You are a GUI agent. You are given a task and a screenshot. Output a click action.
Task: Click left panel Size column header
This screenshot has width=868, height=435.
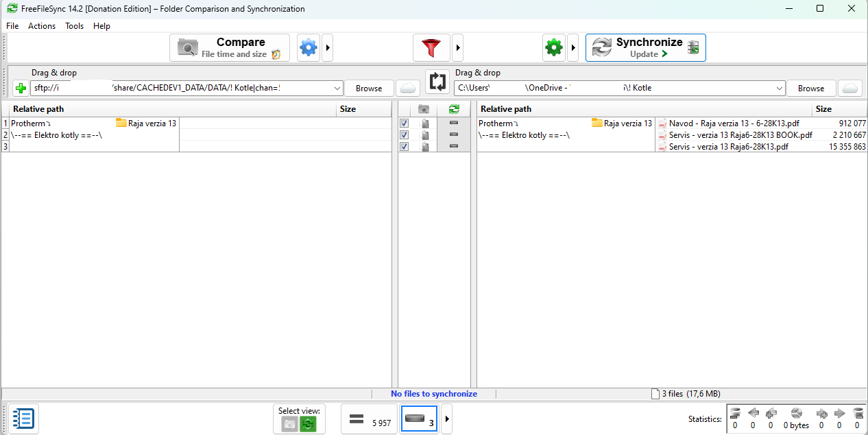coord(364,109)
